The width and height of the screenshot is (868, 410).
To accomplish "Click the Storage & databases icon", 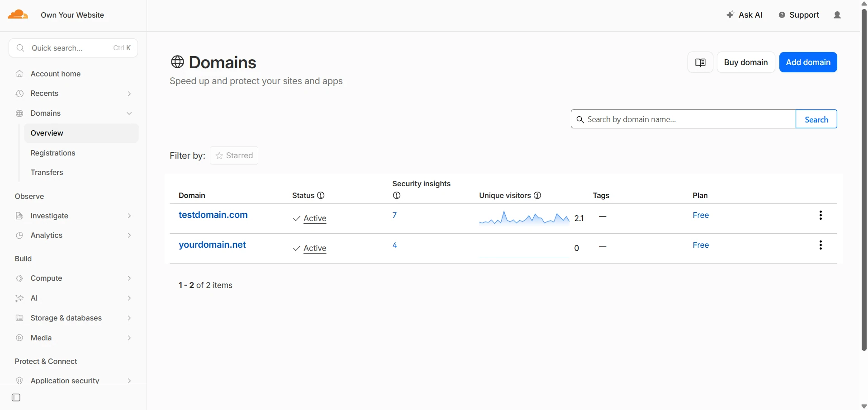I will pos(19,318).
